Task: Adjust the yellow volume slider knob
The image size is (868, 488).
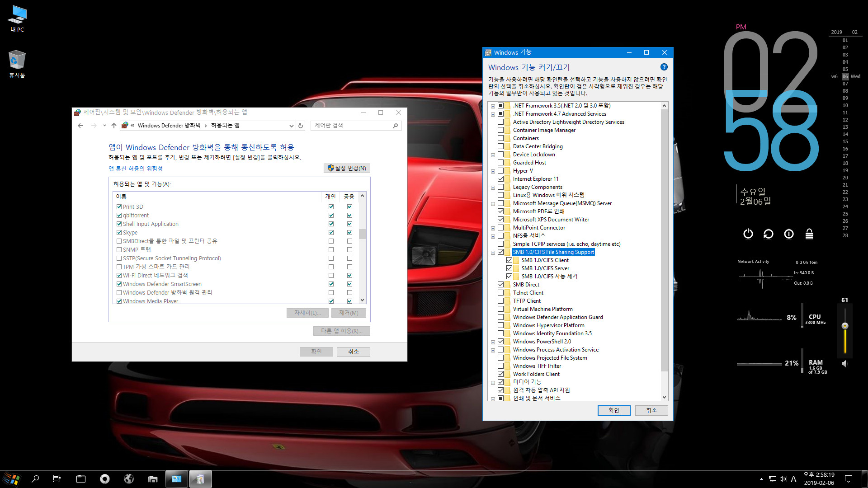Action: coord(844,326)
